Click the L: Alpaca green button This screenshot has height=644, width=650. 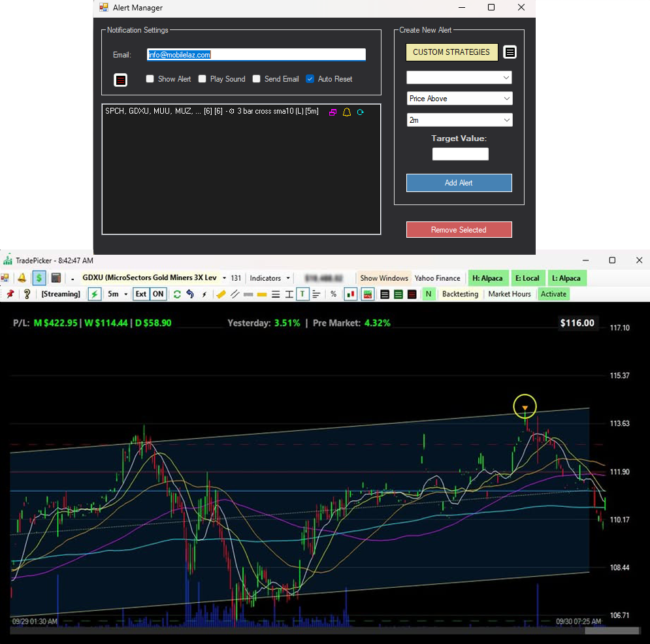point(566,278)
